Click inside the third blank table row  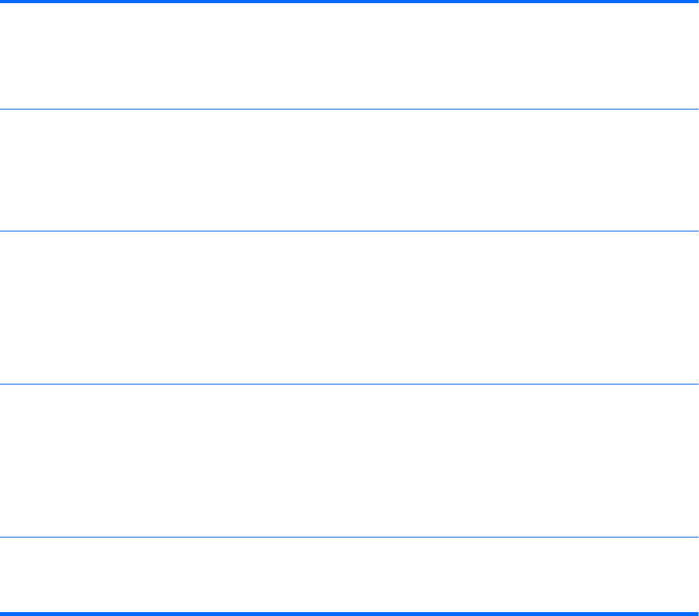(x=349, y=307)
